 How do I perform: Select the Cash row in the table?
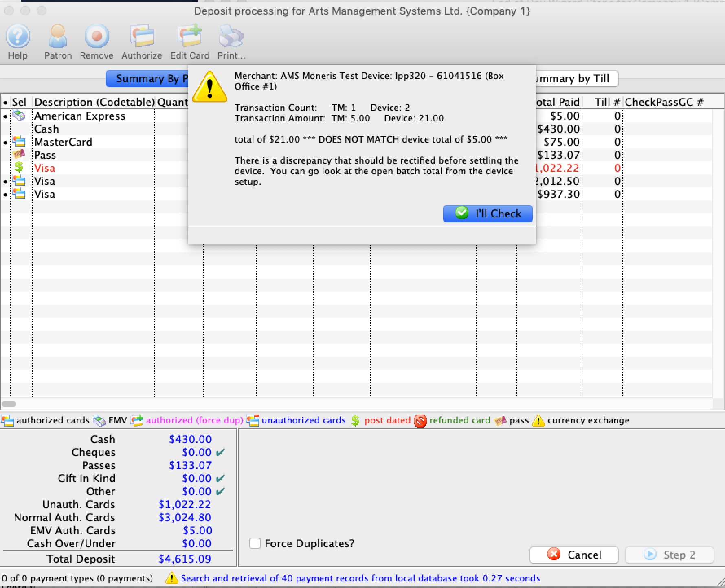coord(46,129)
